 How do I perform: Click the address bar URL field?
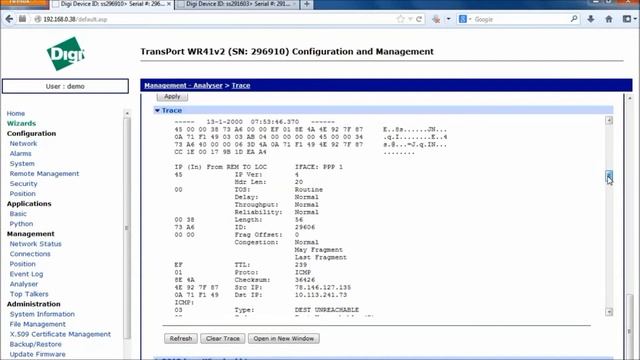(216, 19)
